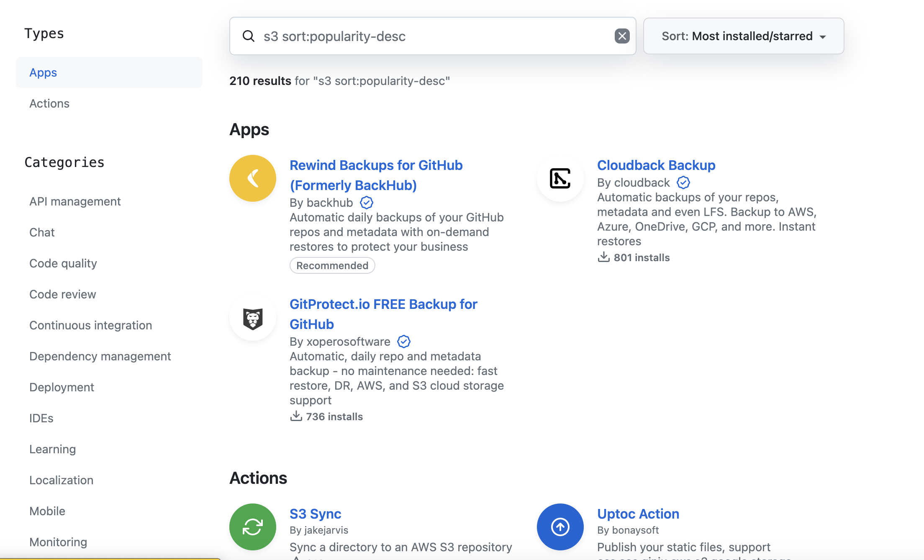This screenshot has height=560, width=924.
Task: Click the Recommended label on Rewind Backups
Action: point(332,265)
